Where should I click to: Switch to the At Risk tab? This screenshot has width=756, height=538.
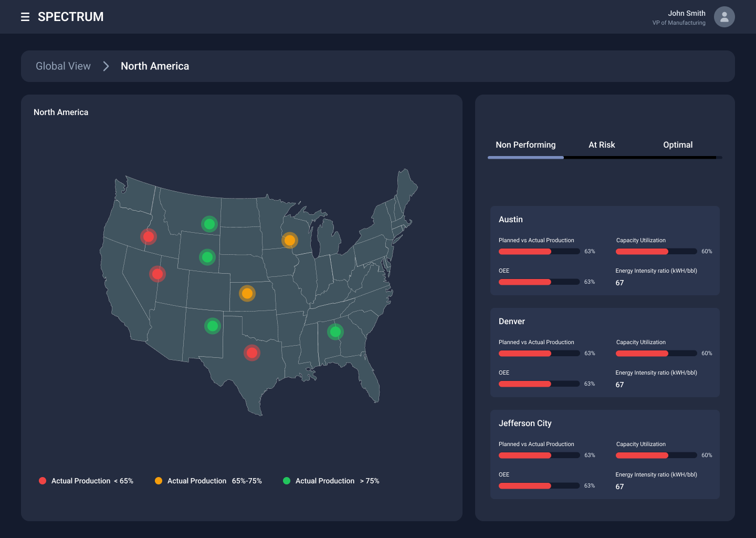(x=602, y=144)
